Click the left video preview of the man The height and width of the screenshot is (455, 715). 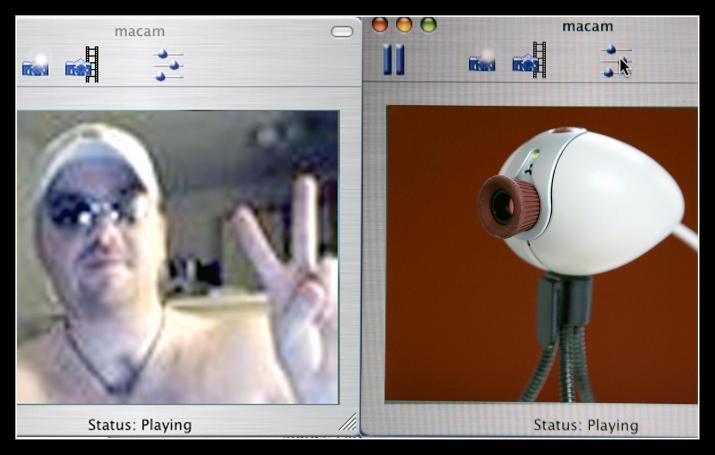tap(177, 256)
